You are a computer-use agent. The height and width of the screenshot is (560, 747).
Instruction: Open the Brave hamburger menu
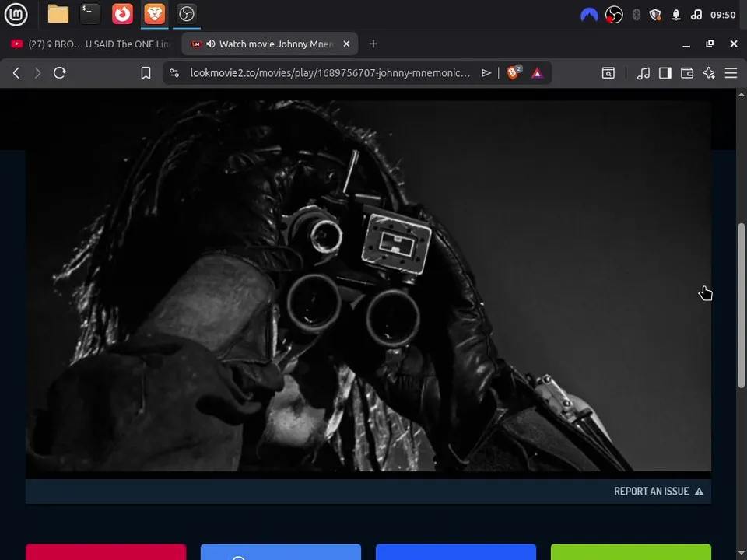tap(731, 73)
